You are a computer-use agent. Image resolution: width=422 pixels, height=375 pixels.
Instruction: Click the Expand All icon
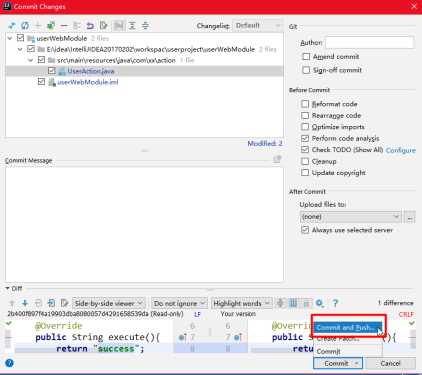132,25
